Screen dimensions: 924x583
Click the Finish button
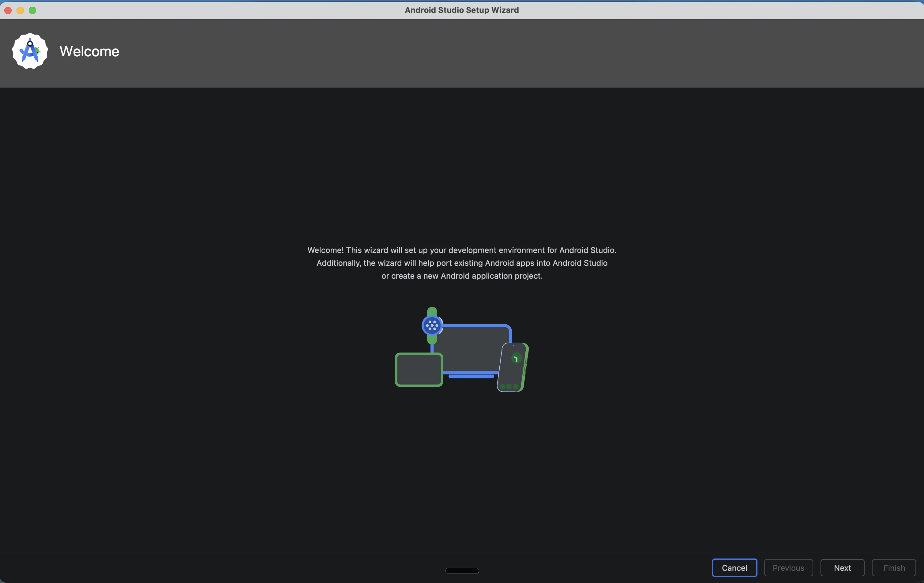tap(893, 567)
